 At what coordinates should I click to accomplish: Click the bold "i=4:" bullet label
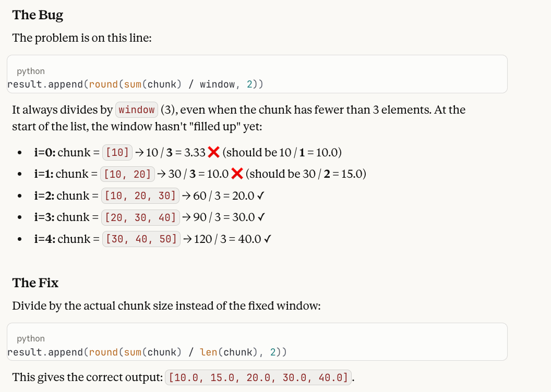point(44,239)
